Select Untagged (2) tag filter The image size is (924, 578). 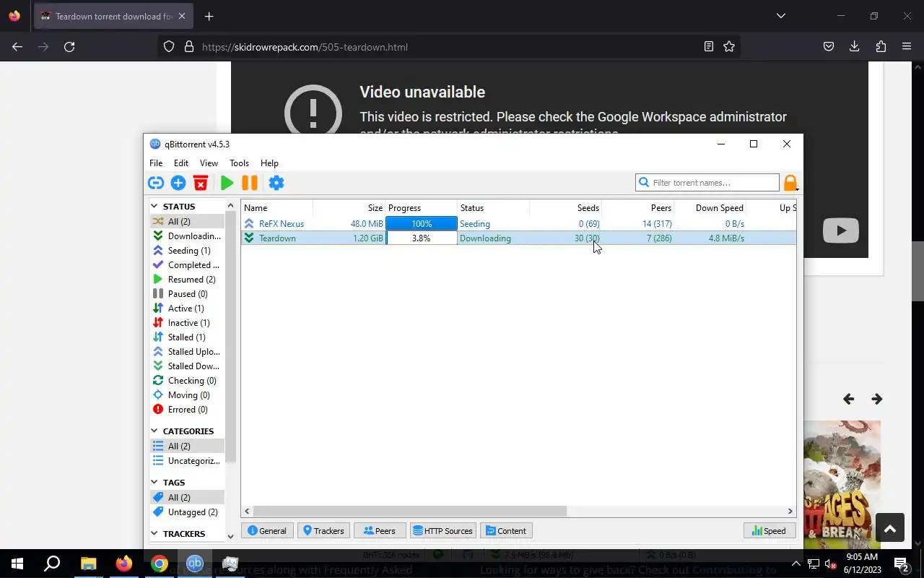(187, 512)
